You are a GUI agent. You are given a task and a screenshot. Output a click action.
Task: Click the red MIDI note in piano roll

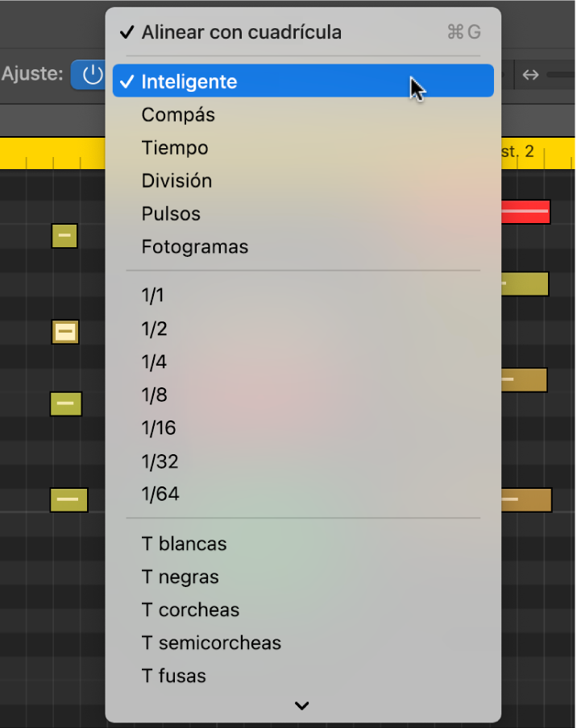tap(525, 212)
